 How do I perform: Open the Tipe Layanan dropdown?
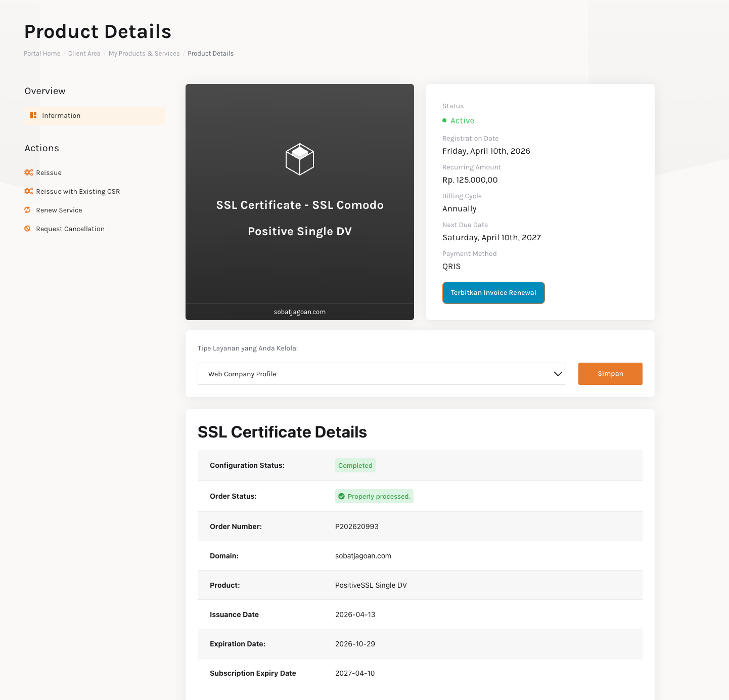click(x=381, y=374)
